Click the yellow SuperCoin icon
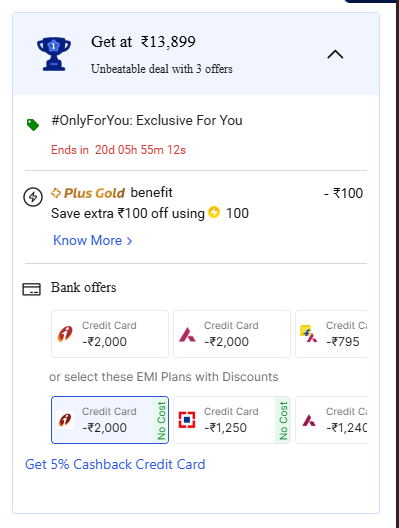This screenshot has height=528, width=399. (x=214, y=212)
